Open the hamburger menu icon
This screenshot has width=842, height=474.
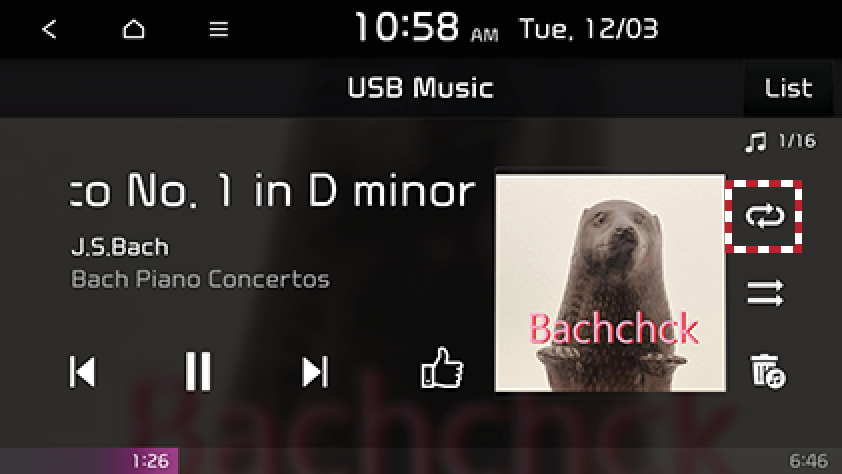(x=219, y=29)
